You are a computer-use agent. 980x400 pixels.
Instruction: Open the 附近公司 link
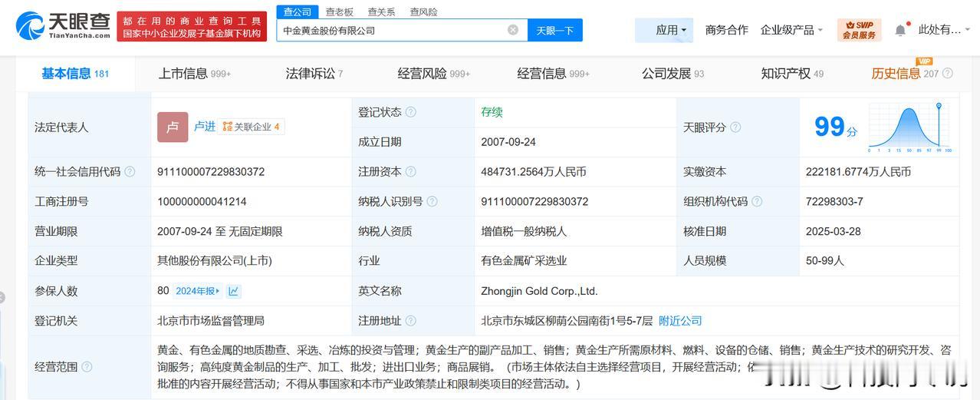pos(680,321)
